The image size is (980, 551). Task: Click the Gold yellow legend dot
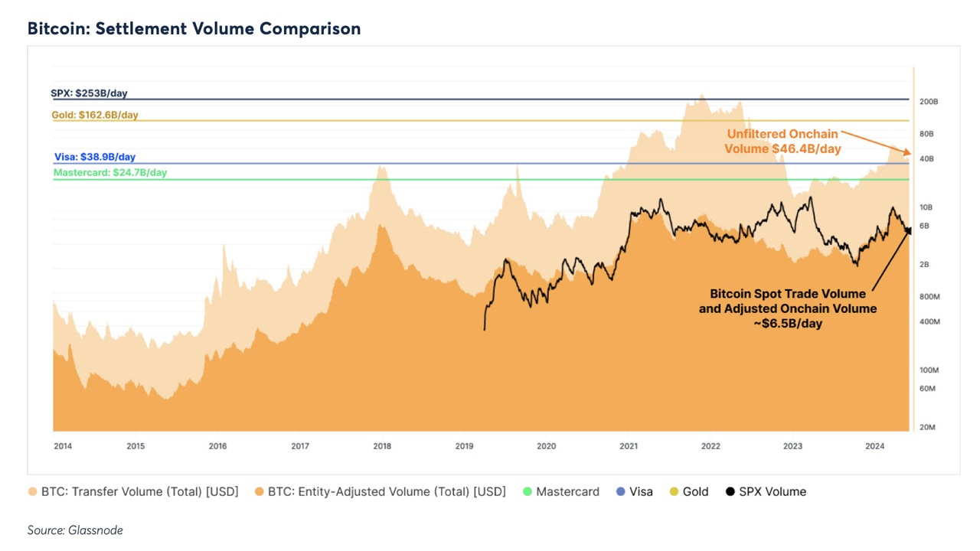[674, 492]
